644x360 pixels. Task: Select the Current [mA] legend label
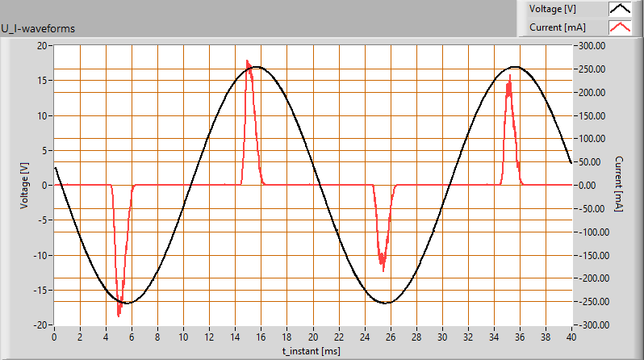556,27
